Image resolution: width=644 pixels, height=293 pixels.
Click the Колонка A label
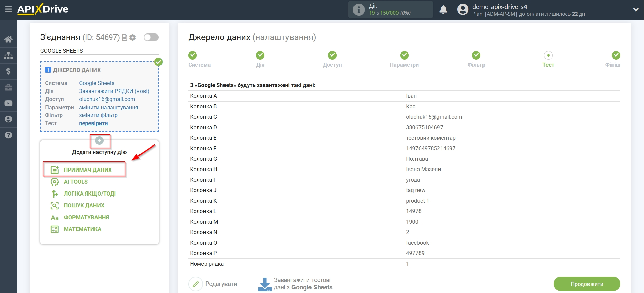pyautogui.click(x=203, y=96)
